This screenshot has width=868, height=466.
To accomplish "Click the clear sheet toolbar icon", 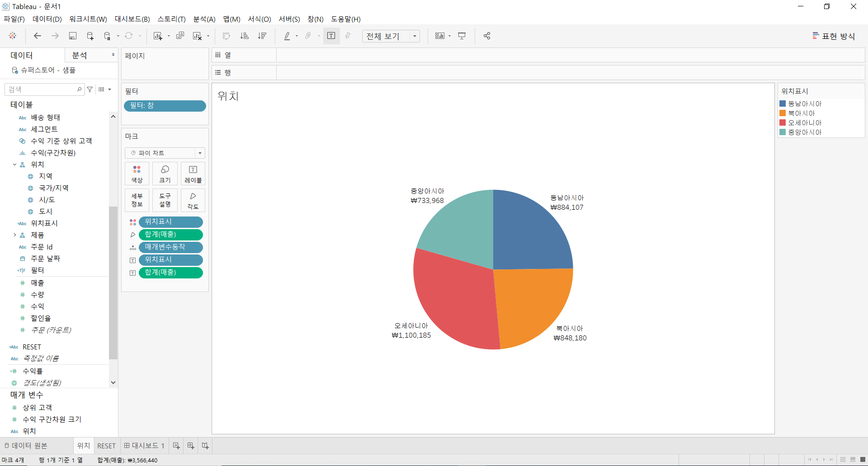I will click(197, 36).
